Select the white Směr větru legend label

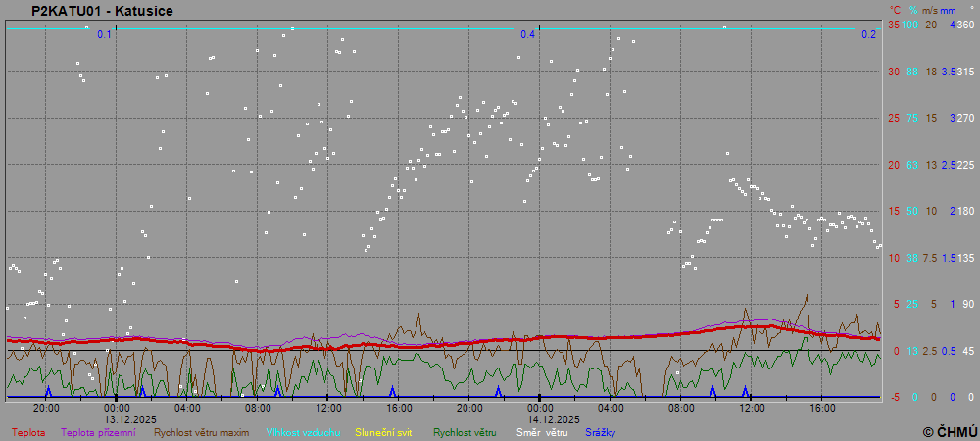(542, 432)
